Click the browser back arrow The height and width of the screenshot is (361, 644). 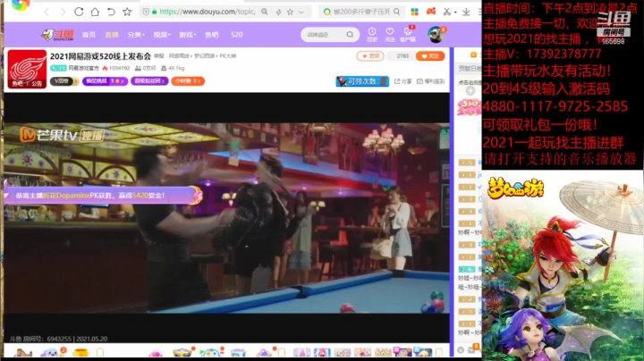click(47, 12)
